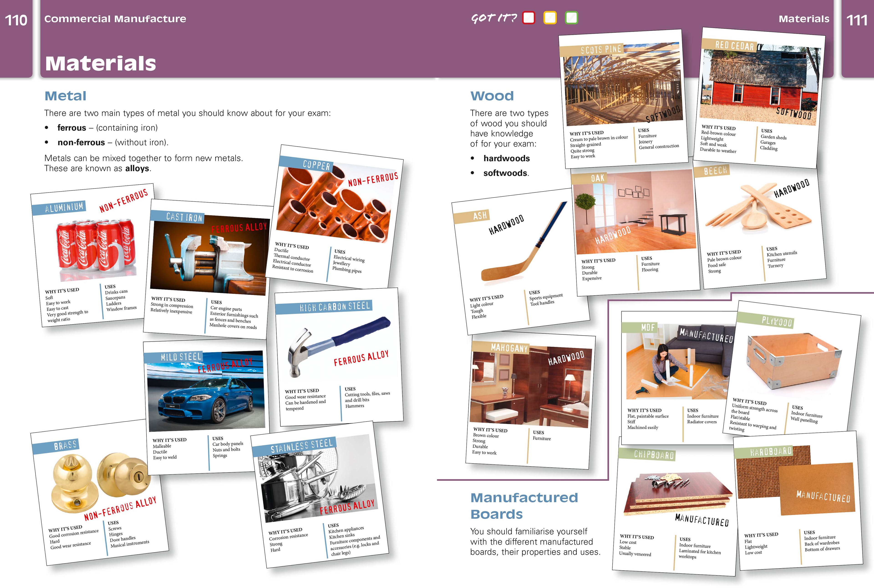Tick the yellow Got It checkbox
Screen dimensions: 874x588
(x=550, y=18)
